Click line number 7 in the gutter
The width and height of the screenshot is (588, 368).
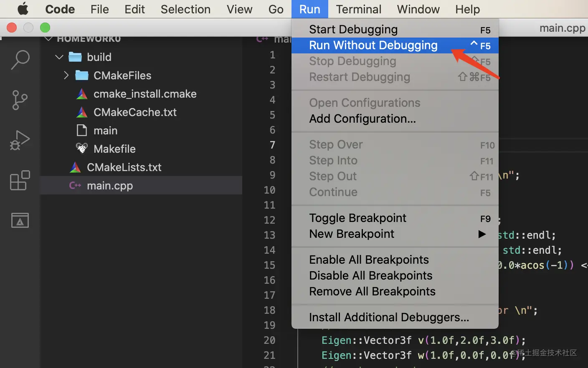[x=272, y=145]
